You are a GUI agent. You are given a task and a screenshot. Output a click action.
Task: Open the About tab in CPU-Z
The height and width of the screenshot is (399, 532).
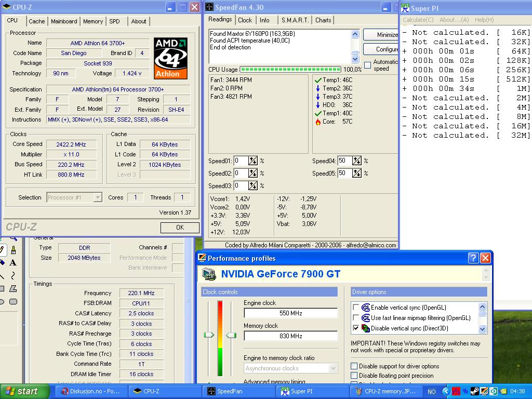[138, 21]
